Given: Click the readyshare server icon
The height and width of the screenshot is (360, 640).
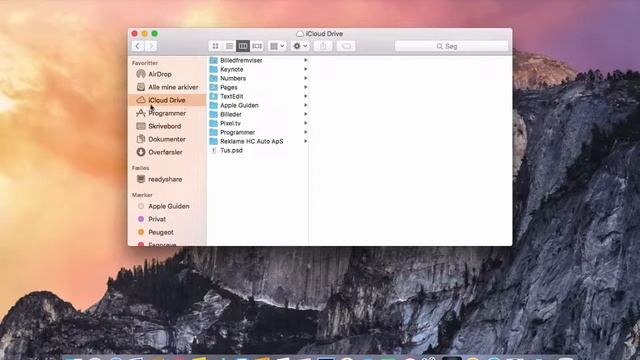Looking at the screenshot, I should tap(141, 179).
